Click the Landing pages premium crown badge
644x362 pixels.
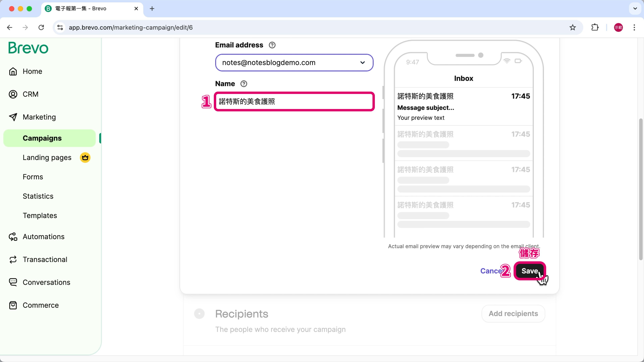coord(85,158)
